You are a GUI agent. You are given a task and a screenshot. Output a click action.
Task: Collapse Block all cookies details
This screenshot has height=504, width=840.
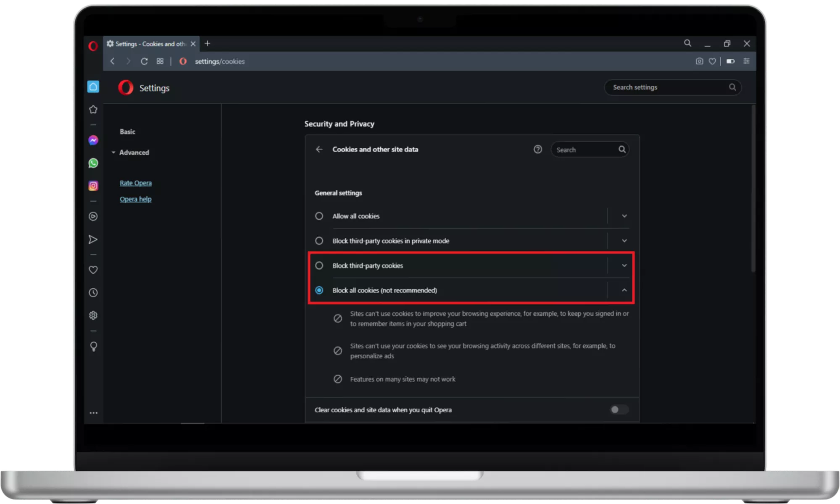[624, 290]
